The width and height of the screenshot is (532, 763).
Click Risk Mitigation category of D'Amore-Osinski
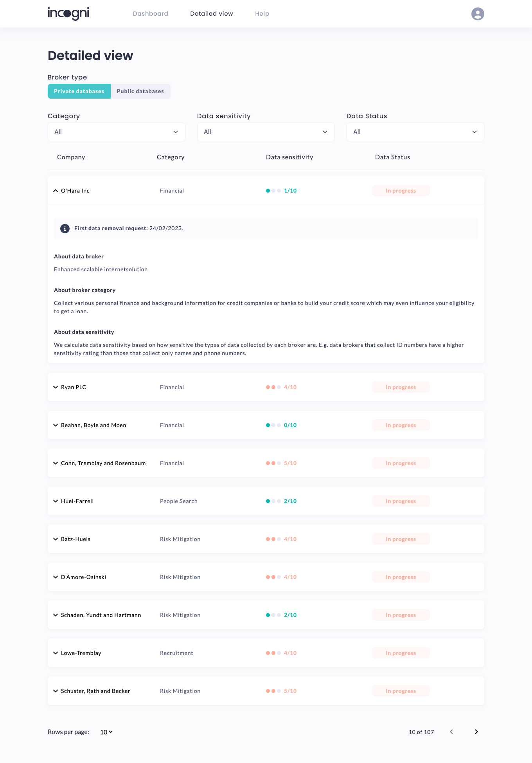tap(180, 577)
